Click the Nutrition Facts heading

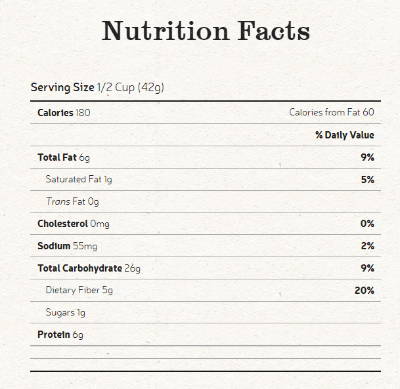(x=206, y=31)
